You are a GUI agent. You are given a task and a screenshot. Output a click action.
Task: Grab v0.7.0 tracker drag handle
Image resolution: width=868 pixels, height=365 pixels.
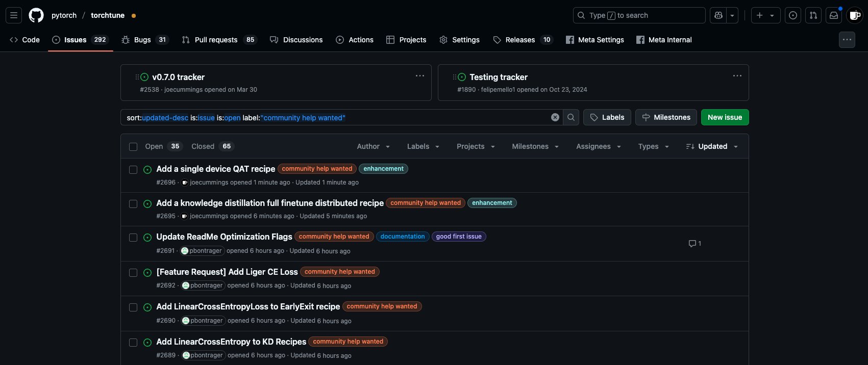137,77
